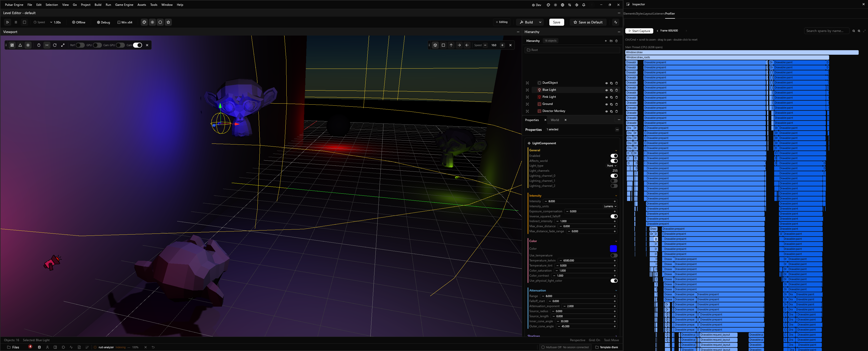Switch to the Elements tab in Inspector
Screen dimensions: 868x351
click(630, 13)
